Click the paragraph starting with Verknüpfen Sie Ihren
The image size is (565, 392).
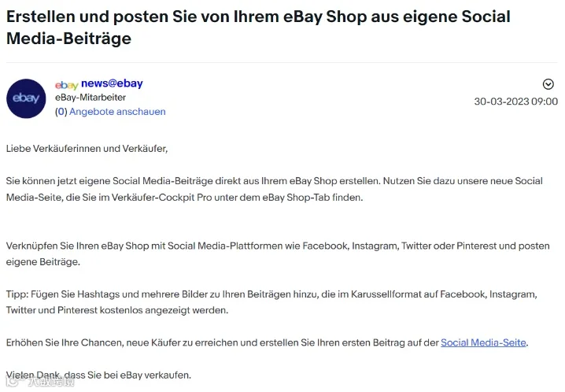point(278,253)
